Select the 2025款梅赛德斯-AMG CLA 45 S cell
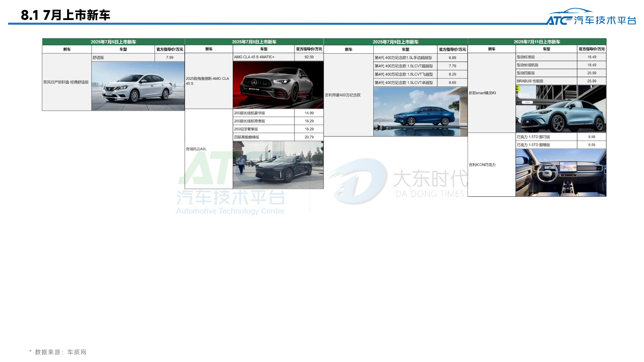 (209, 81)
